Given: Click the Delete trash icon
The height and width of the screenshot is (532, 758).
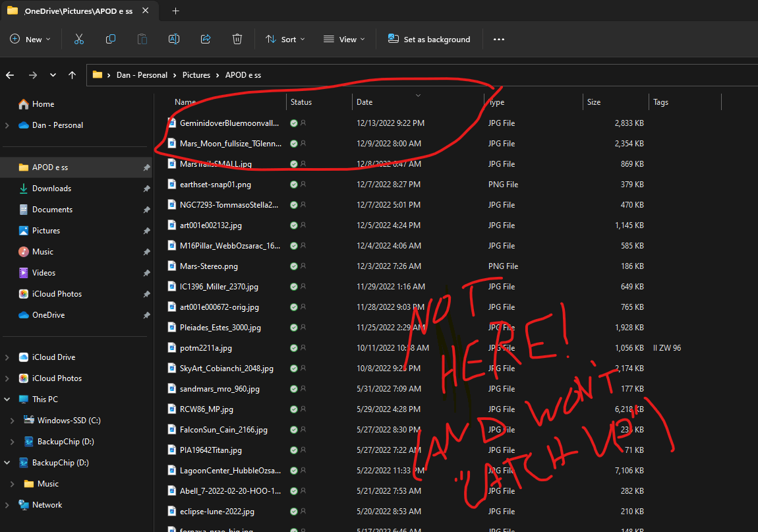Looking at the screenshot, I should (237, 39).
